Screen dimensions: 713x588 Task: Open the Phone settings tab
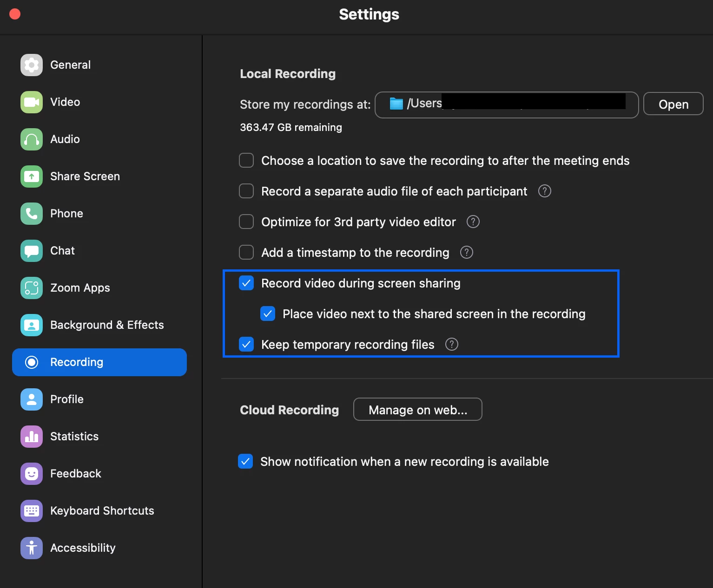(66, 214)
